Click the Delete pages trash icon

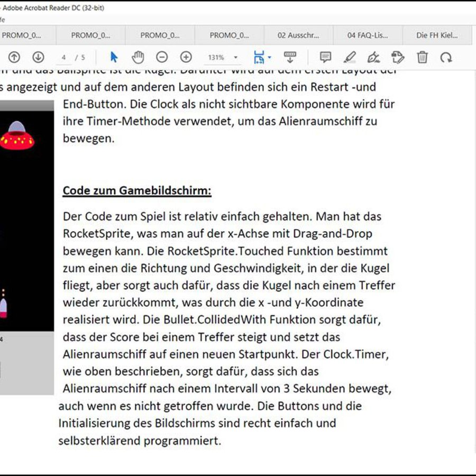[422, 57]
